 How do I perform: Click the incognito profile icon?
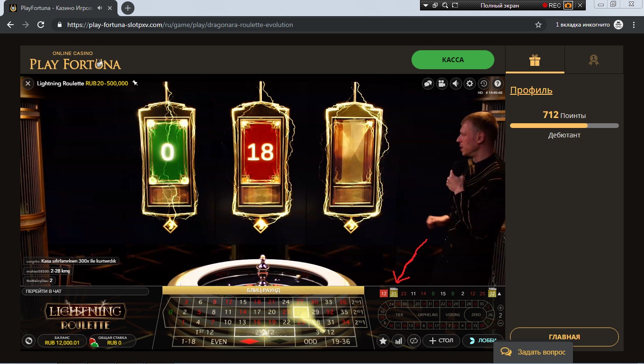tap(618, 25)
